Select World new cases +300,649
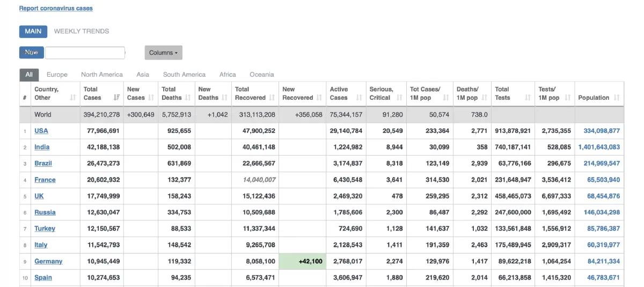 [141, 114]
